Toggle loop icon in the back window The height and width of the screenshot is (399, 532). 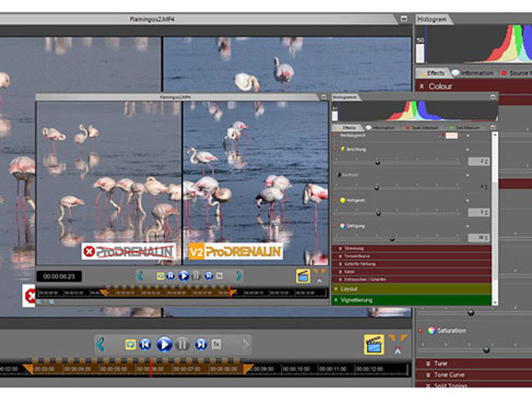click(130, 345)
